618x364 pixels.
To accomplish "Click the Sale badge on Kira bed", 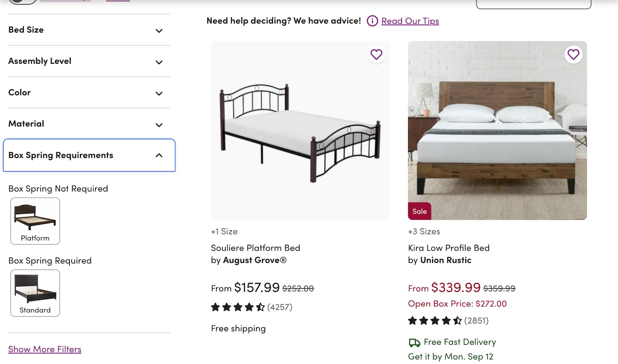I will [x=419, y=211].
